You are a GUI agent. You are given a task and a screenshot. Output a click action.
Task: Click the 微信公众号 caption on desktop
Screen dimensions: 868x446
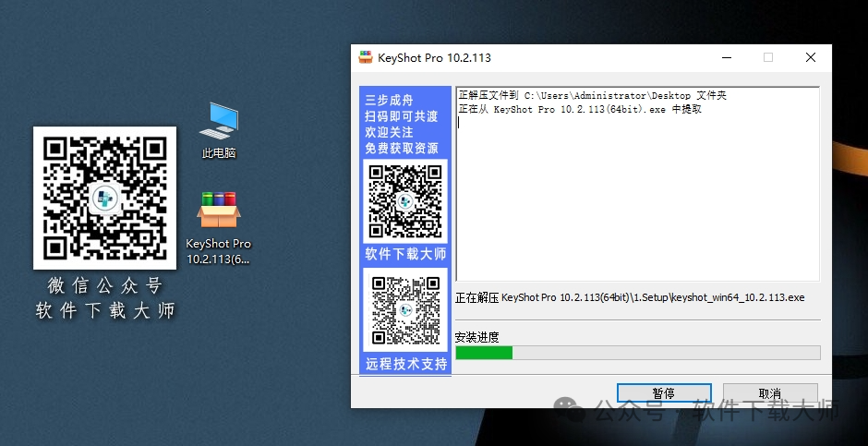pos(104,286)
